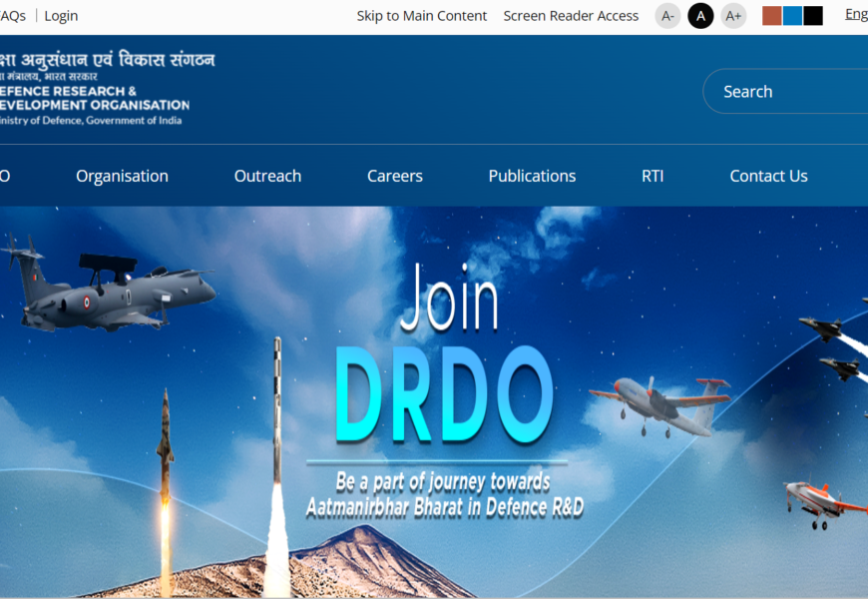This screenshot has width=868, height=599.
Task: Reset to the default font size A
Action: click(700, 16)
